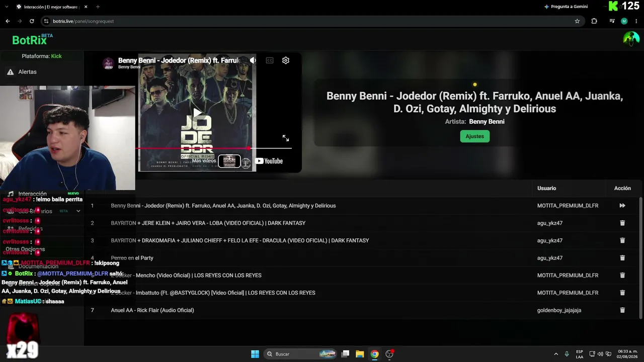Open the BotRix home logo
Screen dimensions: 644x362
32,40
